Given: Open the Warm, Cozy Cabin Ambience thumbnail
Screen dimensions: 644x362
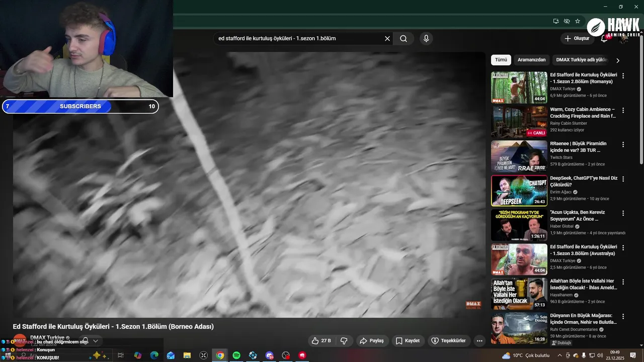Looking at the screenshot, I should (519, 122).
